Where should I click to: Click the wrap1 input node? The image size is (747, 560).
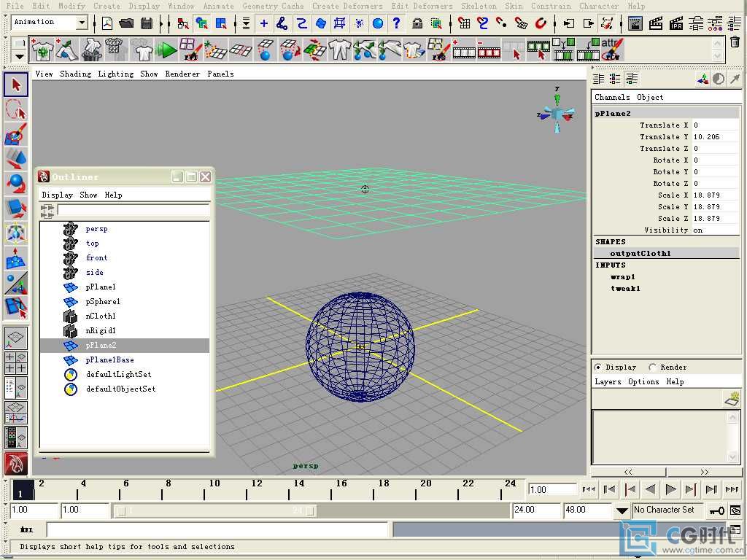pos(622,276)
